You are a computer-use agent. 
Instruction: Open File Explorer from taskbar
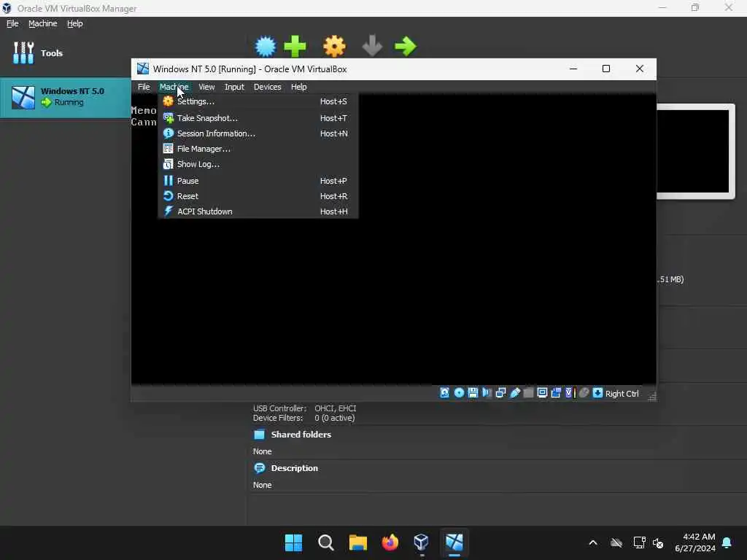[x=357, y=542]
